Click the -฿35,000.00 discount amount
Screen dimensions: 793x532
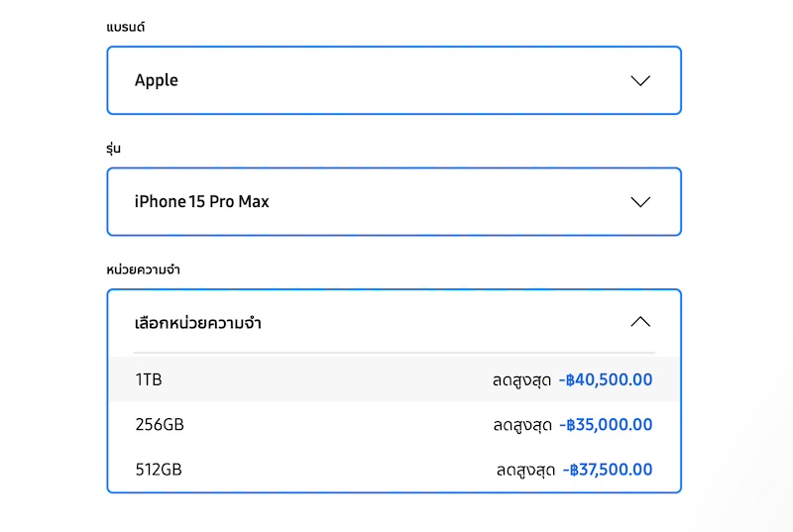pyautogui.click(x=606, y=425)
